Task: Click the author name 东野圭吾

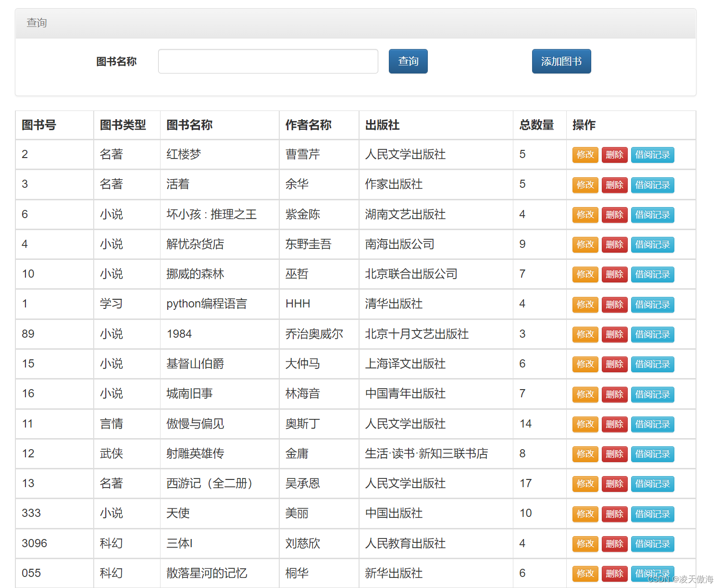Action: (x=309, y=244)
